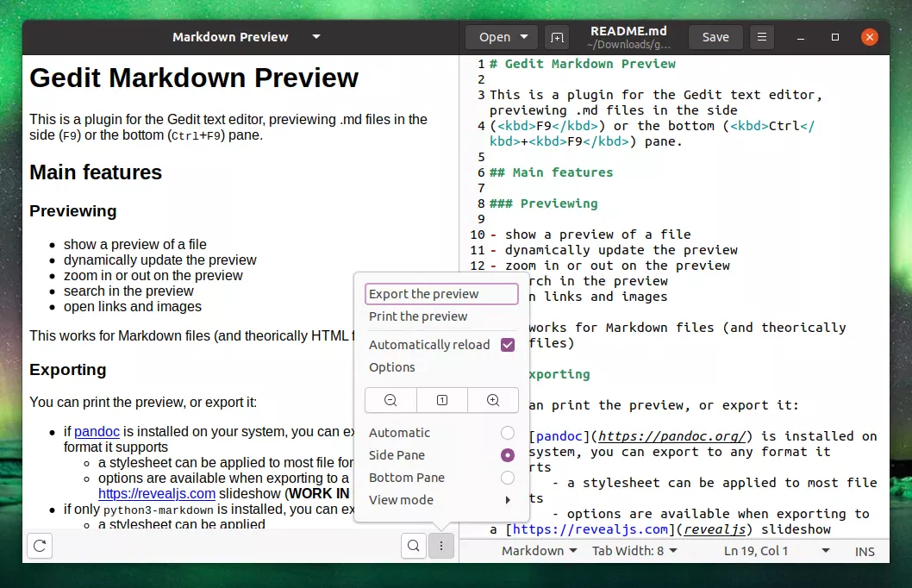Click the reload preview icon
The width and height of the screenshot is (912, 588).
(x=40, y=546)
